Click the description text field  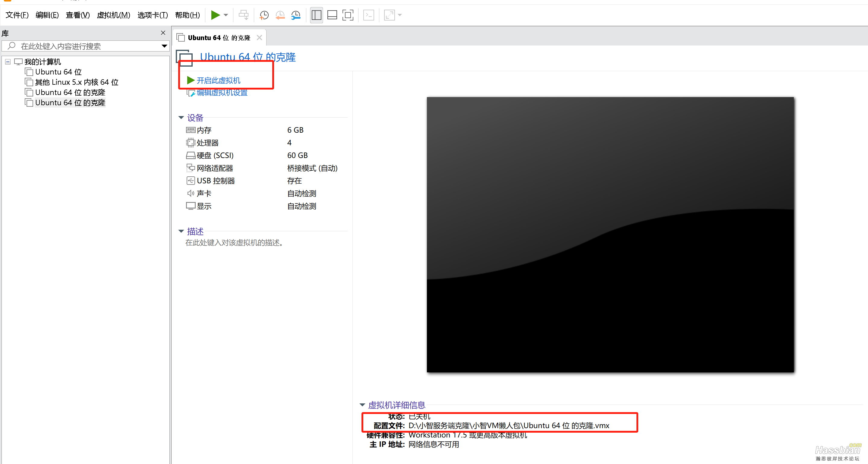(234, 243)
